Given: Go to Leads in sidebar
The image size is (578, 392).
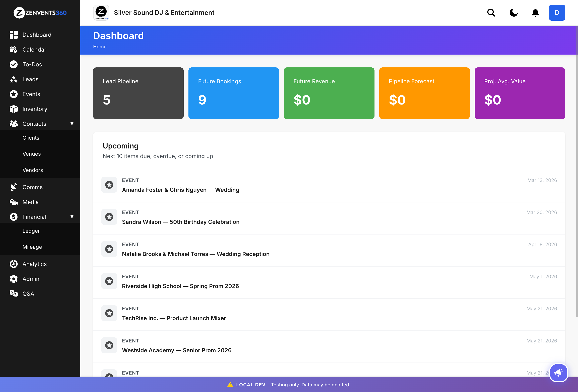Looking at the screenshot, I should tap(30, 79).
